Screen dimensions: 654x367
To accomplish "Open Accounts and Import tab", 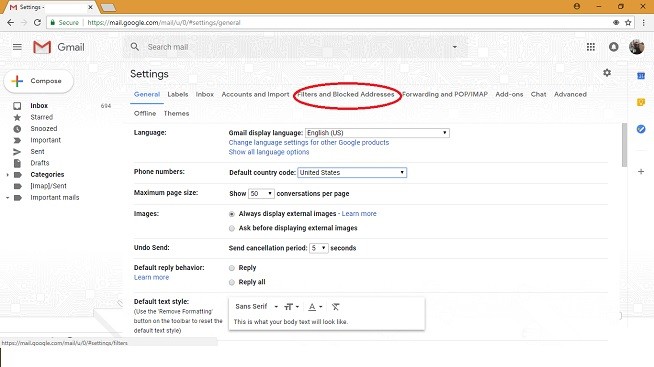I will click(x=255, y=94).
